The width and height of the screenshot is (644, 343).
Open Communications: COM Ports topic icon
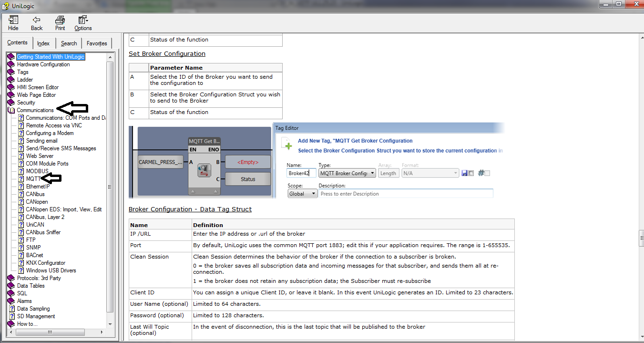[21, 118]
